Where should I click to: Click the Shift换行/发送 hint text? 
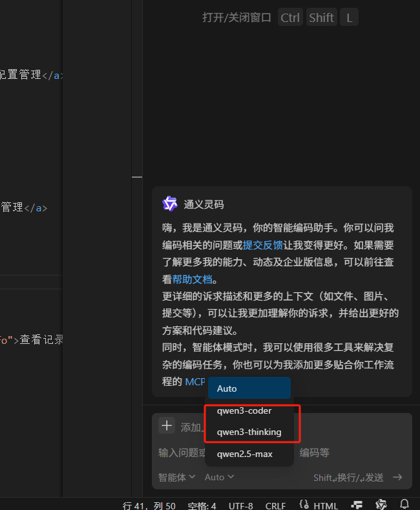pyautogui.click(x=348, y=478)
